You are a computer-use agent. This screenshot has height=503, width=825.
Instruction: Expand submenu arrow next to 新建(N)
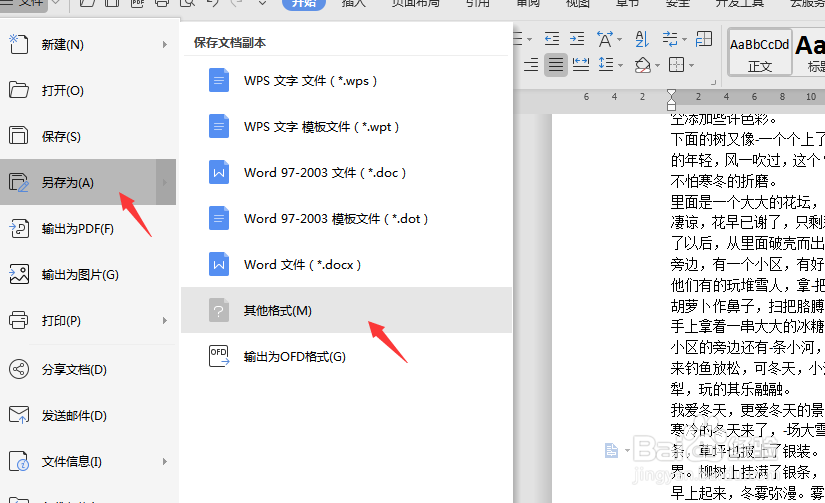165,45
